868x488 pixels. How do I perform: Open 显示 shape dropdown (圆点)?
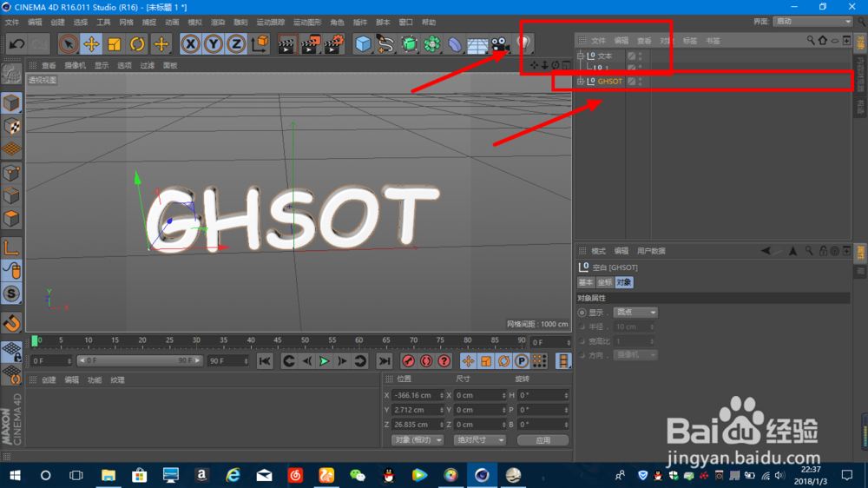pos(635,313)
